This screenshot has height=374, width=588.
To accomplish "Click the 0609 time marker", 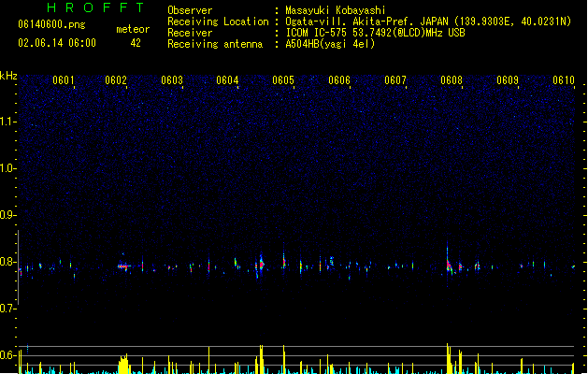I will pos(508,80).
